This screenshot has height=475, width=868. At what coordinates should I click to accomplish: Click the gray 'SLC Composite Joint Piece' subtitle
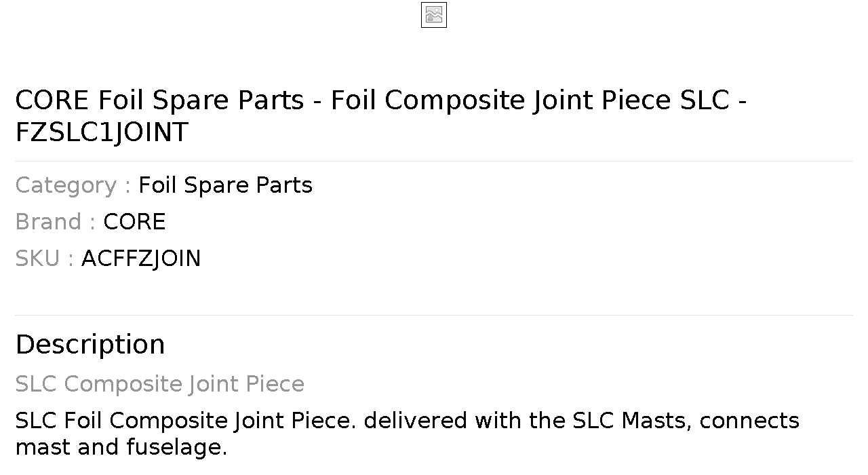pyautogui.click(x=160, y=384)
